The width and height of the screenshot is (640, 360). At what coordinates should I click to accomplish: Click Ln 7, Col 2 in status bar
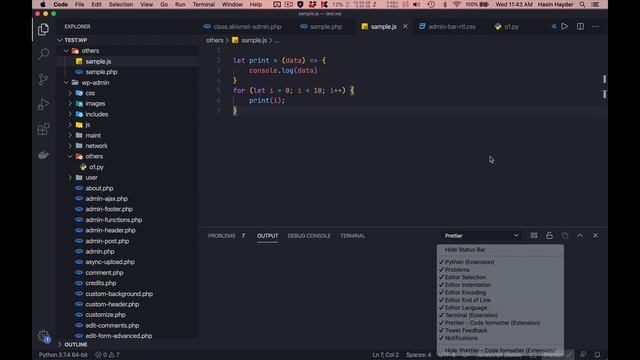tap(385, 355)
